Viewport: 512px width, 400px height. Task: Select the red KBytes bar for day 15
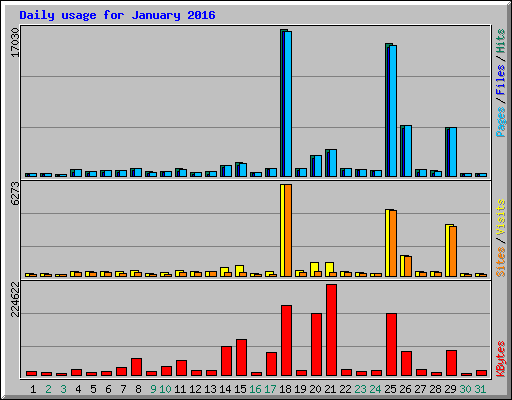pos(241,358)
